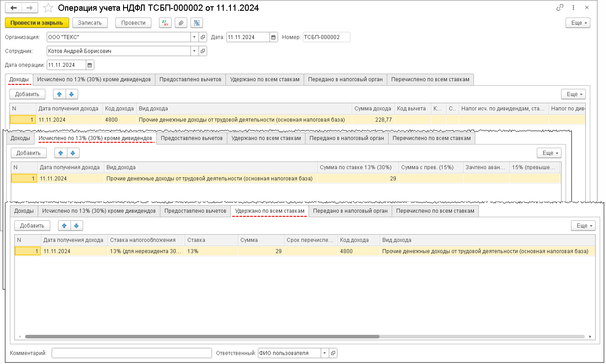Viewport: 606px width, 364px height.
Task: Move row down in the Ставка налогообложения table
Action: 76,226
